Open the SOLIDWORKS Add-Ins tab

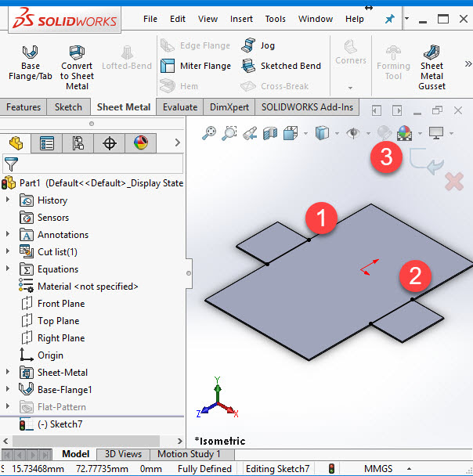pyautogui.click(x=307, y=106)
